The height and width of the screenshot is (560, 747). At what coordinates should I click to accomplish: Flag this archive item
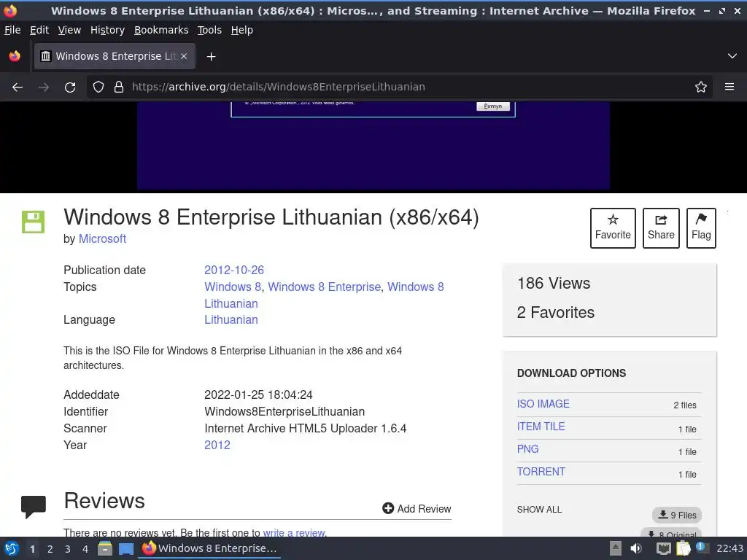[701, 228]
